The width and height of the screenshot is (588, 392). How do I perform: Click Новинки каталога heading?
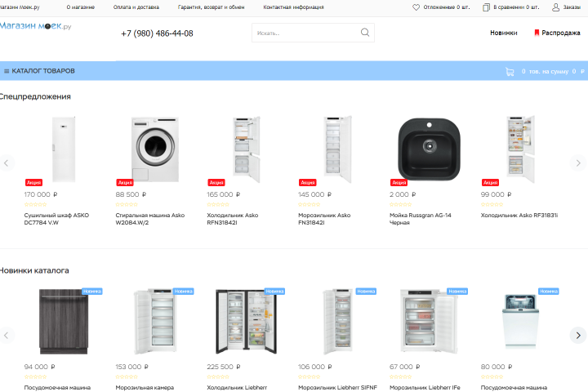pos(34,270)
